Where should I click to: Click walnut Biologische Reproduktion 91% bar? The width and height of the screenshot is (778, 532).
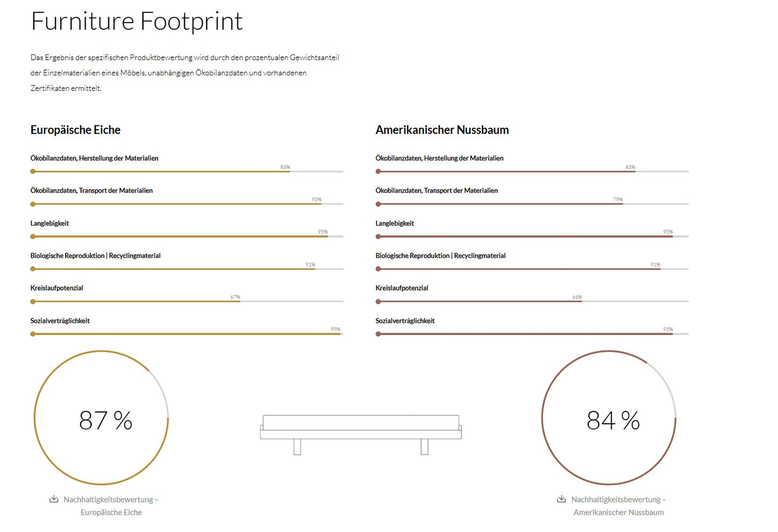click(x=532, y=269)
